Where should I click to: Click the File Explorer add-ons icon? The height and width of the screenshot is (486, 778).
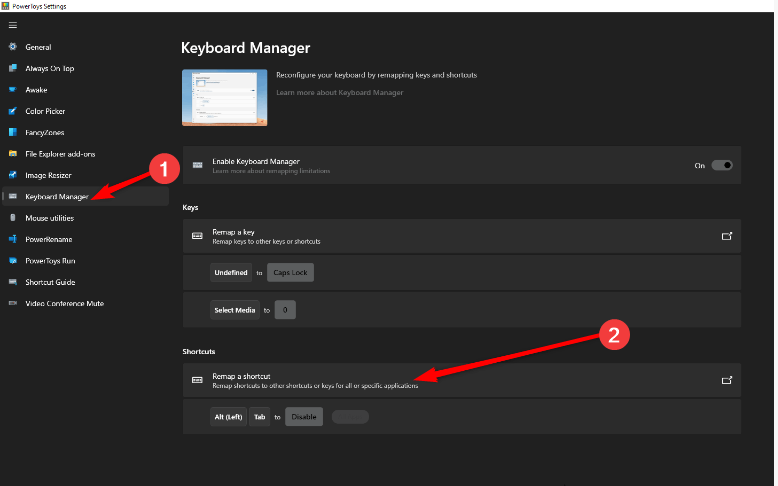click(13, 154)
